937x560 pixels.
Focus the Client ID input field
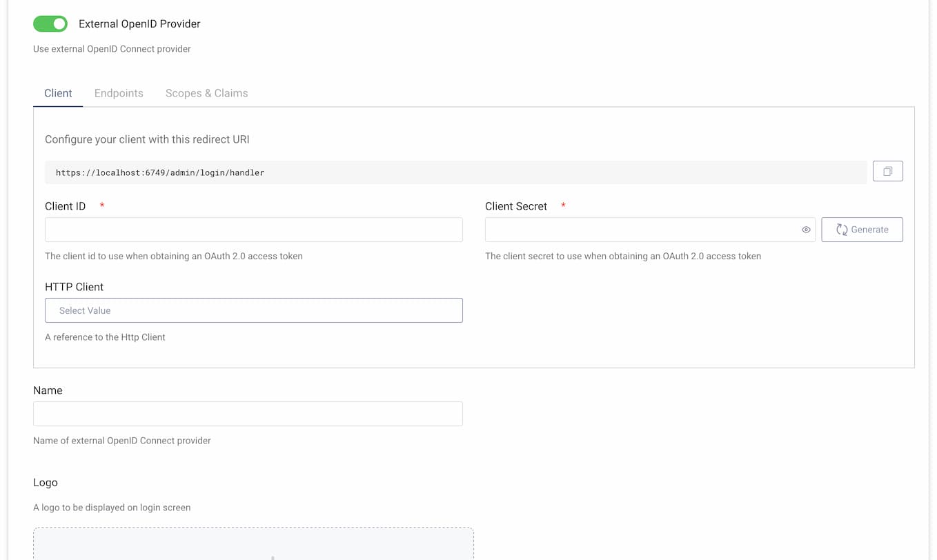[253, 229]
